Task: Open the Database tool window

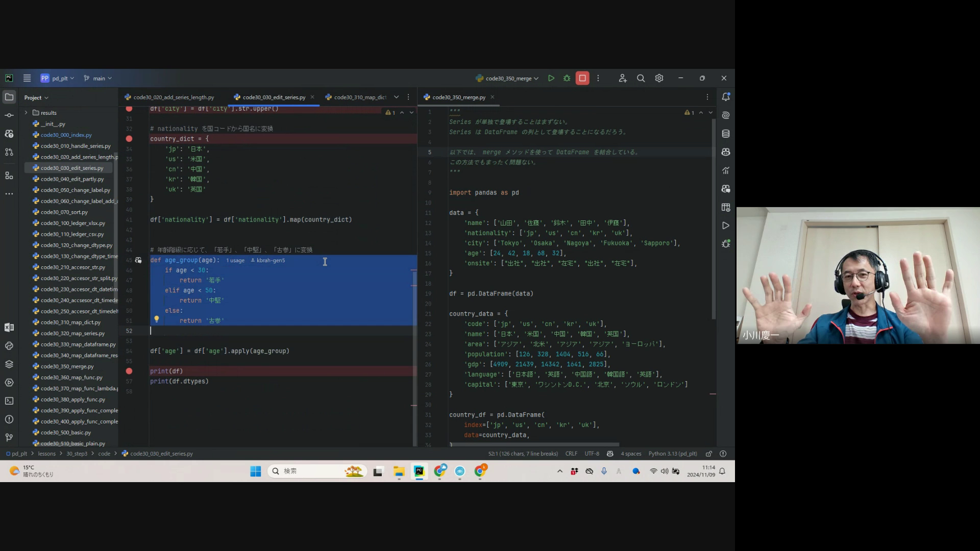Action: (x=725, y=134)
